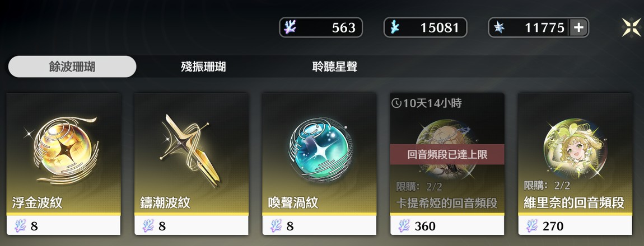The image size is (644, 246).
Task: Click the coral price icon under 浮金波紋
Action: pos(20,226)
